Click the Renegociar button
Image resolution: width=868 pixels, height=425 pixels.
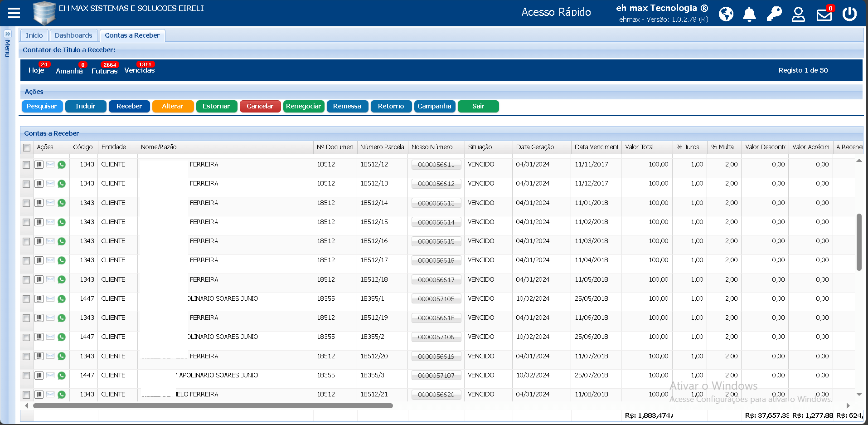[x=303, y=106]
